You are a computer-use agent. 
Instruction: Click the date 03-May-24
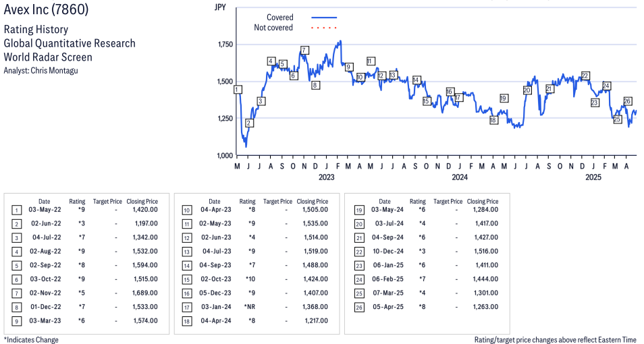[x=387, y=210]
